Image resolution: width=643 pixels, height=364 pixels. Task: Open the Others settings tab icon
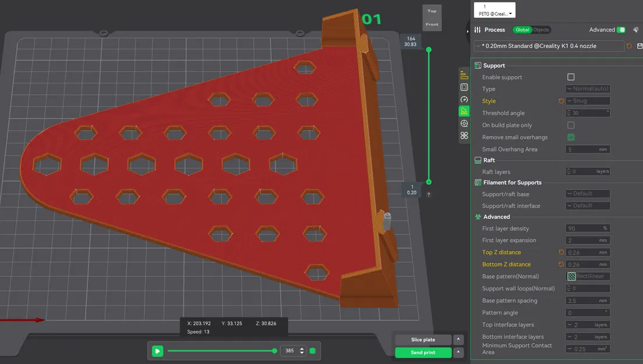click(464, 135)
